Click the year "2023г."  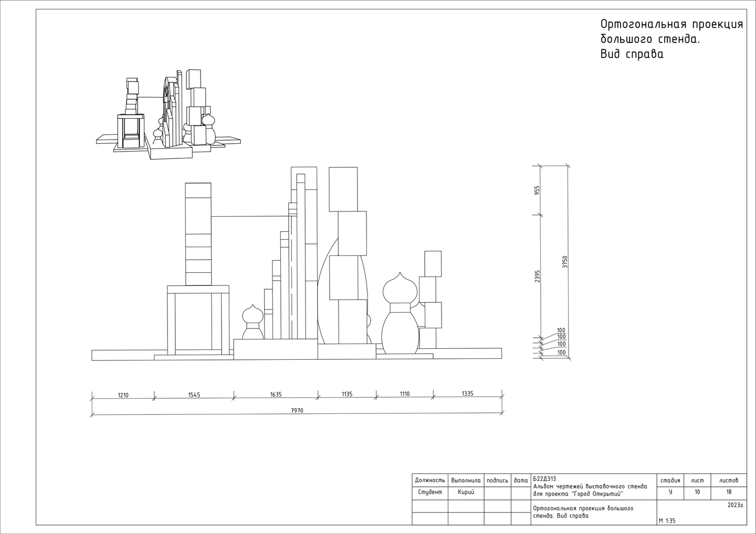pyautogui.click(x=736, y=505)
